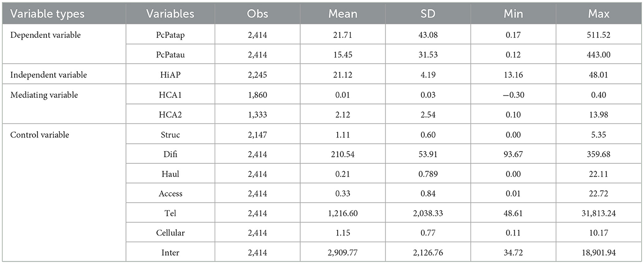
Task: Select the HCA1 variable cell
Action: click(170, 95)
